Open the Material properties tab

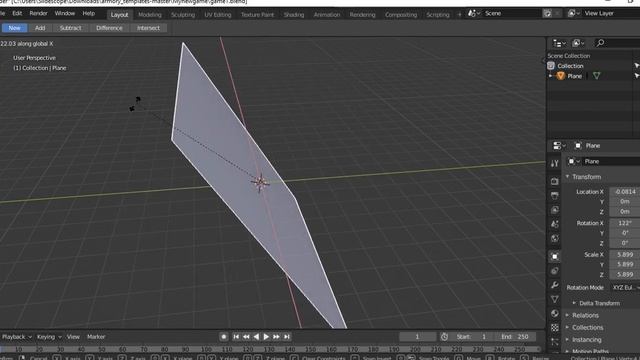point(554,313)
